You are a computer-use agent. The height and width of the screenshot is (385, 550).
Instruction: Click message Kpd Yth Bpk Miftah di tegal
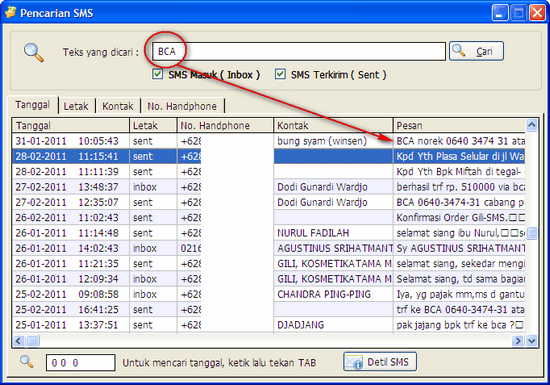pos(460,171)
